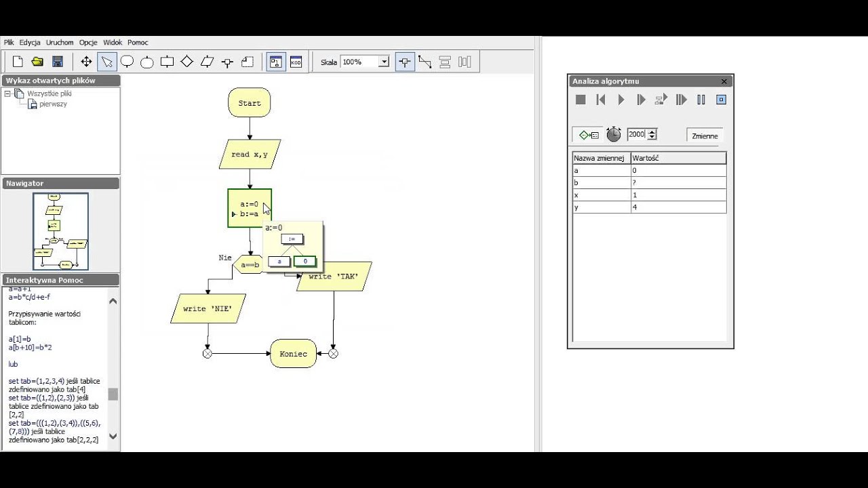This screenshot has width=868, height=488.
Task: Pick the diamond decision block tool
Action: click(x=187, y=62)
